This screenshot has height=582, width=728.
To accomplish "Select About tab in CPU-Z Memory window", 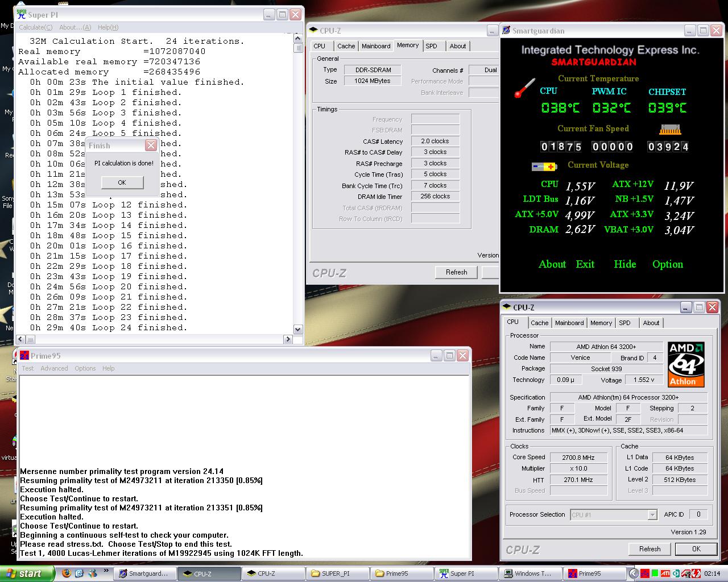I will pos(458,46).
